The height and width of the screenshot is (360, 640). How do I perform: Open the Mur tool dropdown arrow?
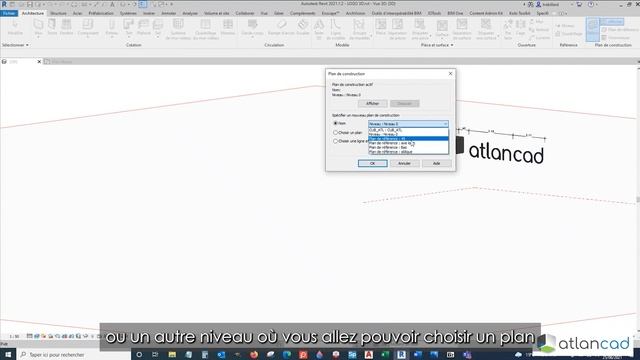click(38, 37)
